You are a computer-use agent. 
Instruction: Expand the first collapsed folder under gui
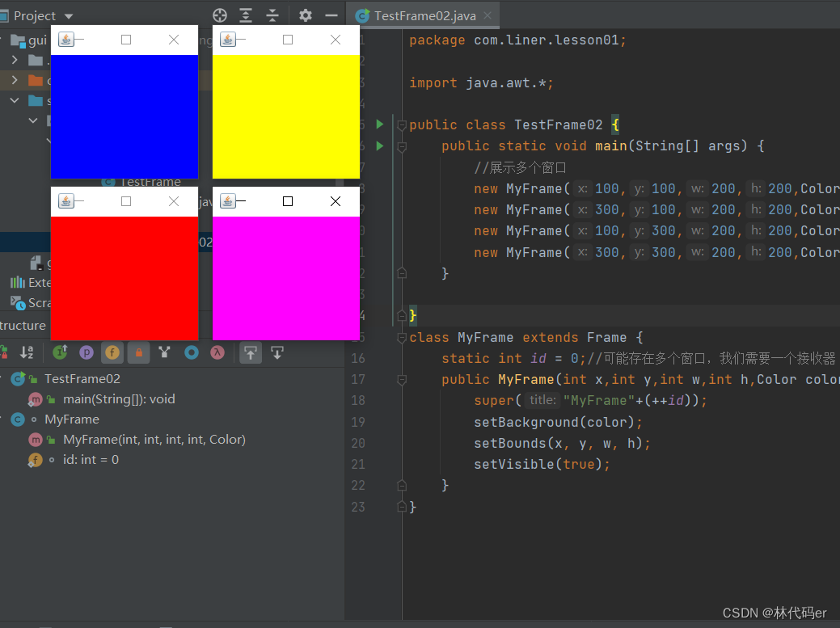(15, 60)
